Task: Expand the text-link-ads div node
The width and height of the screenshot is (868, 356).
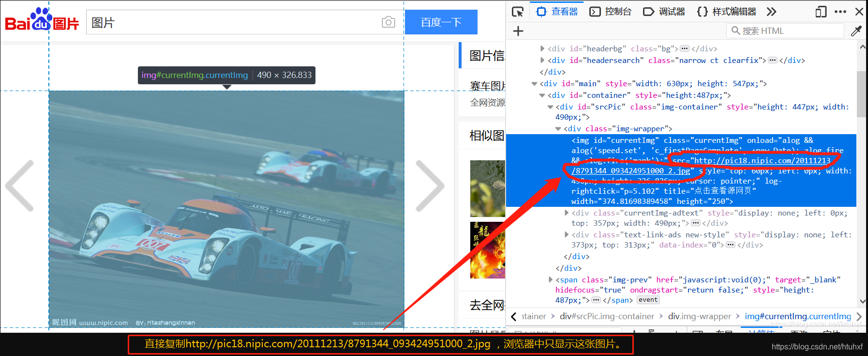Action: (x=567, y=234)
